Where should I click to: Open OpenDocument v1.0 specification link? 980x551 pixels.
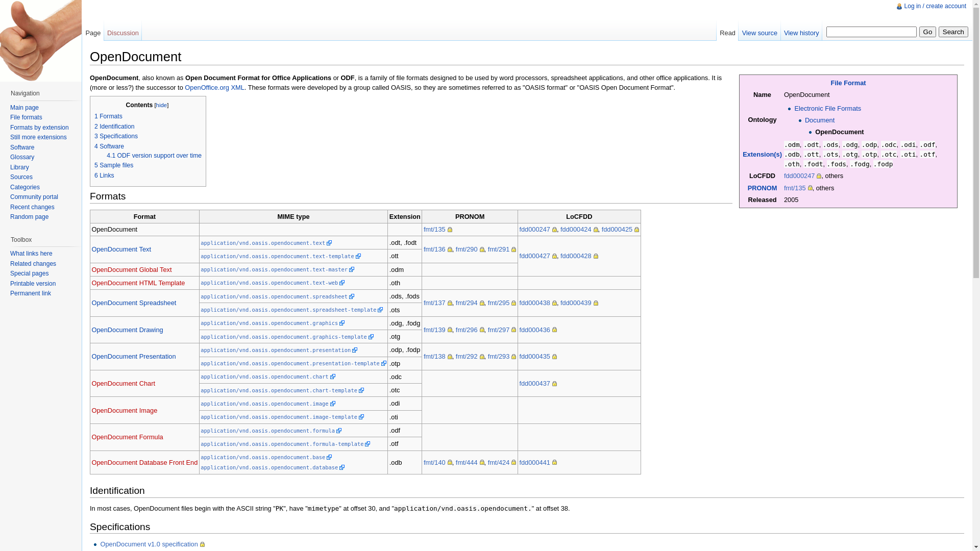(149, 544)
